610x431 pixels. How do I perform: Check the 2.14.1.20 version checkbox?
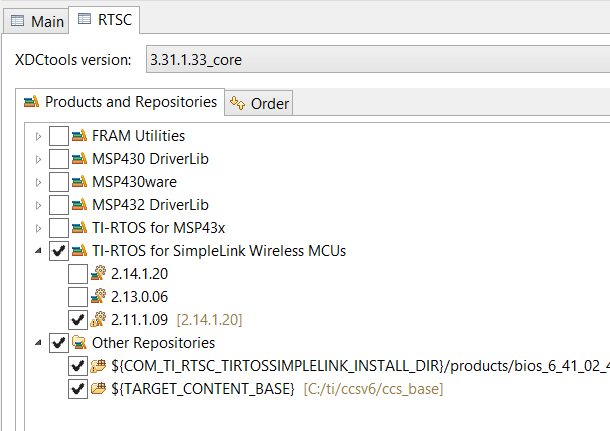click(x=78, y=274)
